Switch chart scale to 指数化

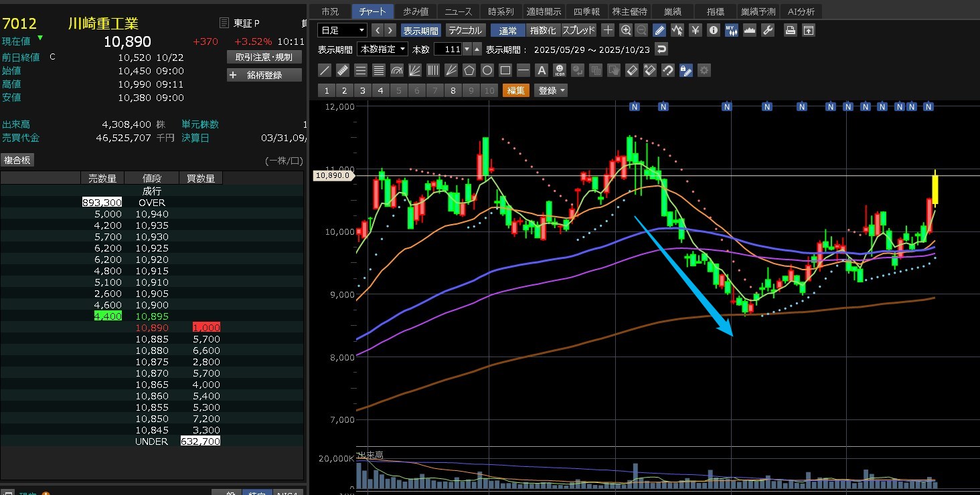[542, 30]
